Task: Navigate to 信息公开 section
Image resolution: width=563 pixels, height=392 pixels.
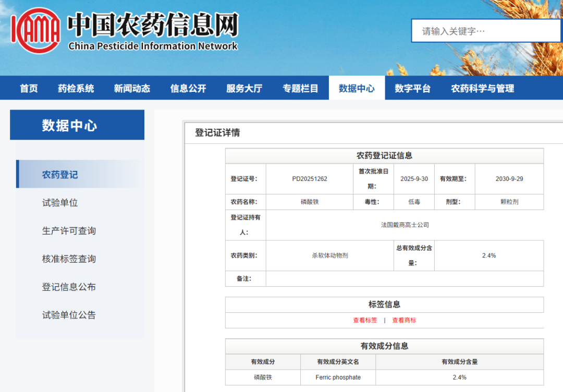Action: (x=188, y=88)
